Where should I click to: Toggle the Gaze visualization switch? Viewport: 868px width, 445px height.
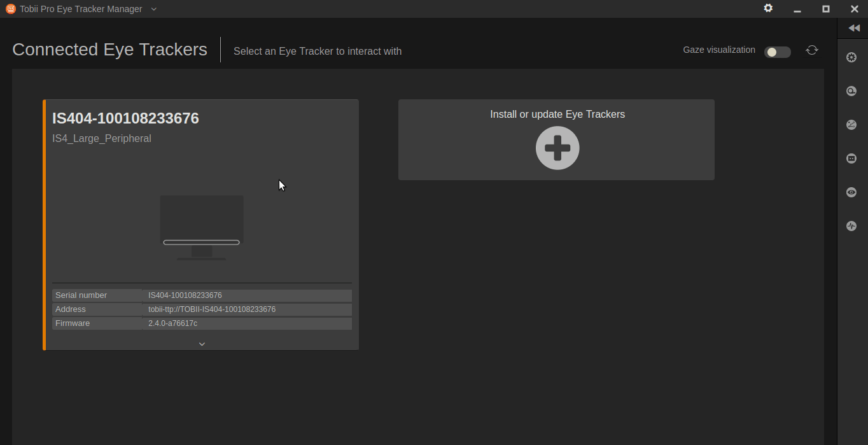point(777,52)
